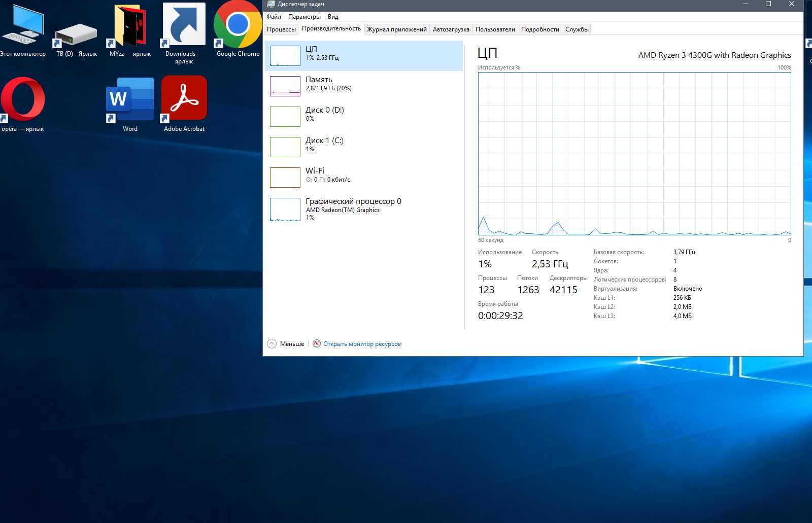This screenshot has width=812, height=523.
Task: Click the handles count '42115'
Action: [563, 290]
